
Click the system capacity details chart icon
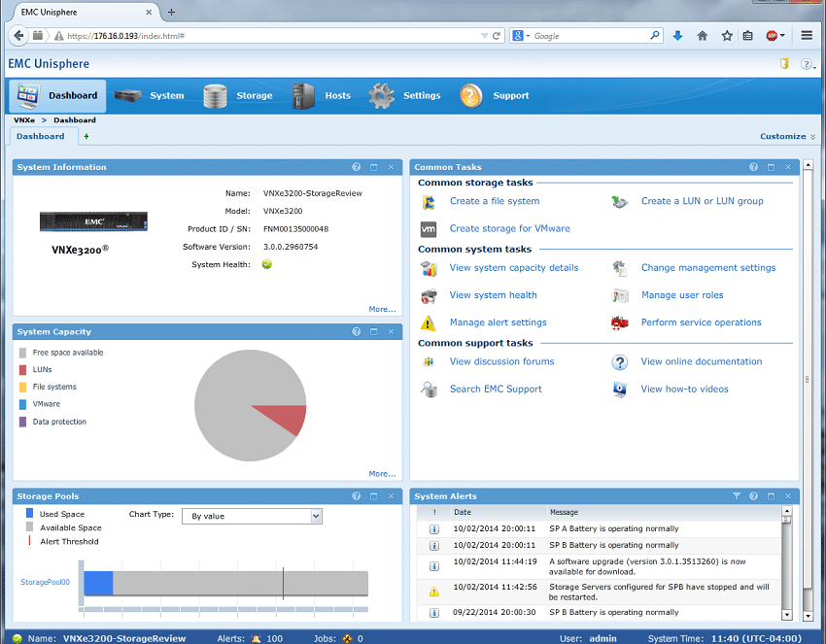tap(429, 268)
